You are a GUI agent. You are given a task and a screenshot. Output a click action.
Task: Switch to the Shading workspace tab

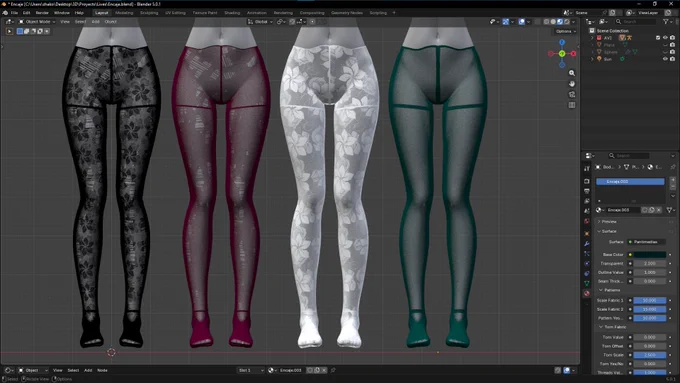point(232,13)
